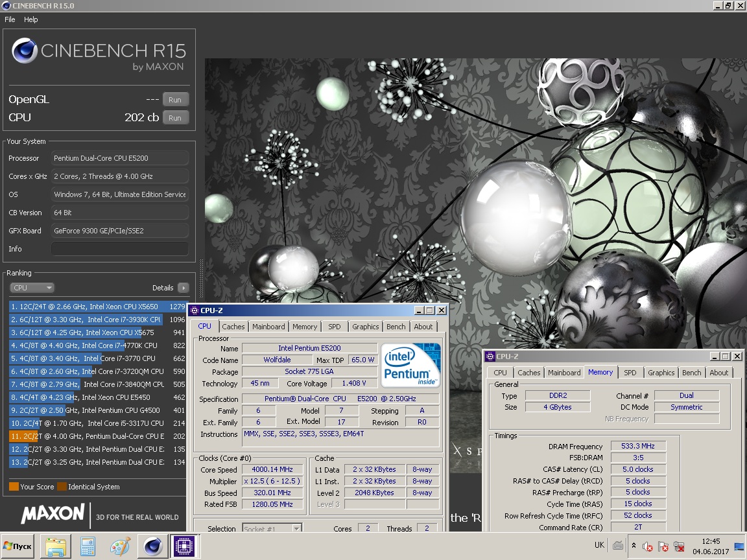
Task: Click the UK language indicator
Action: tap(599, 545)
